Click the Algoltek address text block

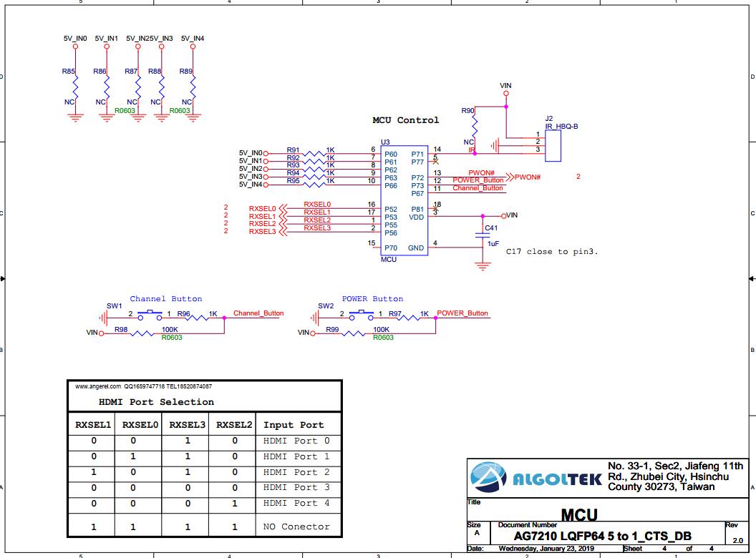tap(675, 476)
